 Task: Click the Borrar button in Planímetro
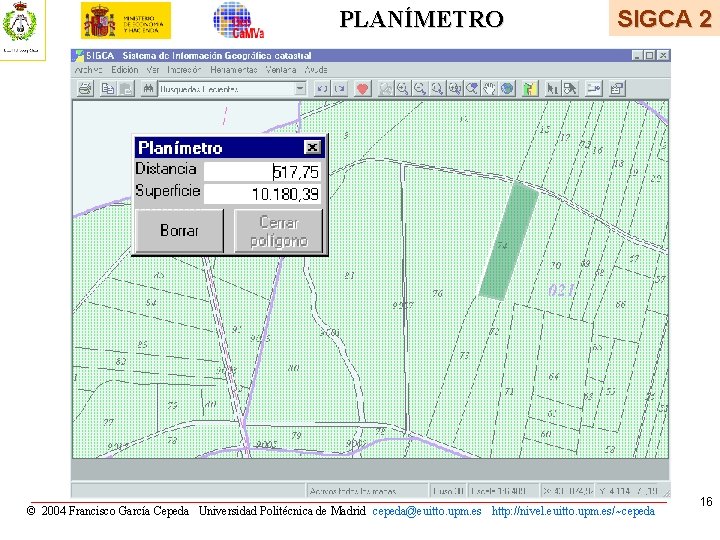point(179,231)
